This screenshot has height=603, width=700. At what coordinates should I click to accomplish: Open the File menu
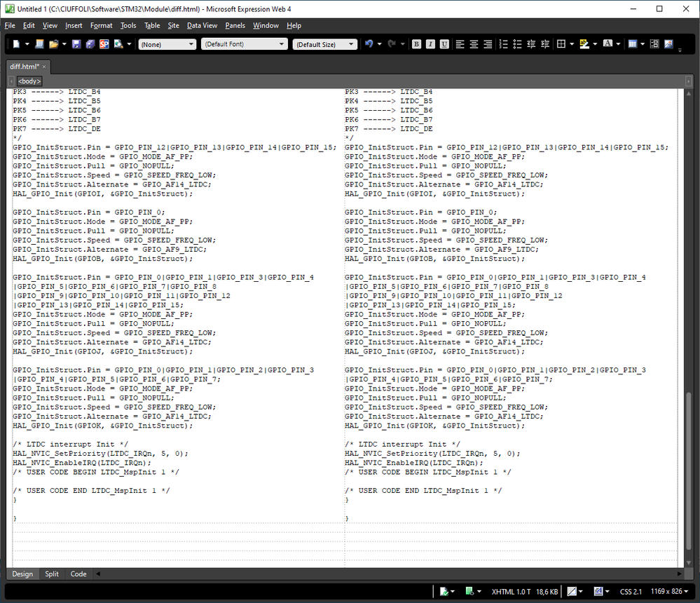click(10, 25)
